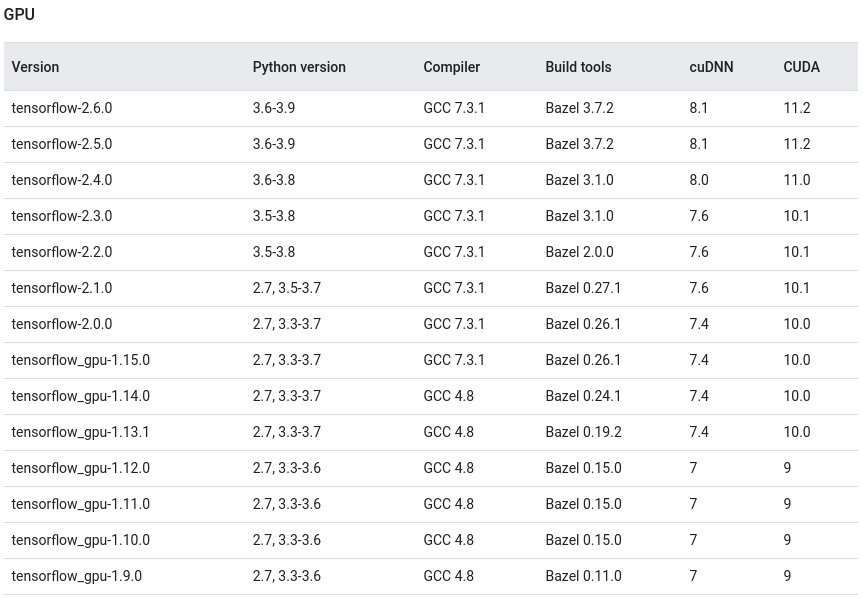Click the GPU section heading

click(x=21, y=14)
